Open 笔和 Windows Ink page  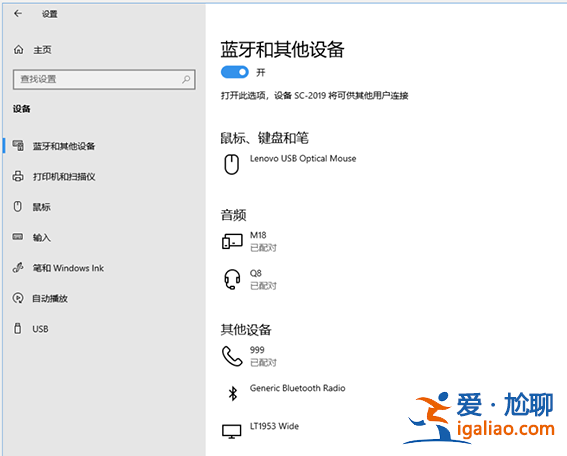tap(68, 268)
